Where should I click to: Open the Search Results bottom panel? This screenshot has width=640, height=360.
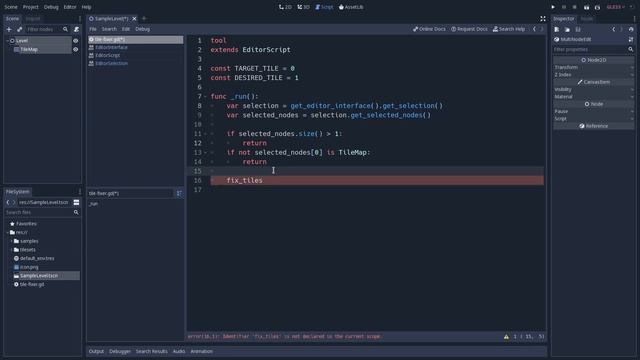(x=151, y=351)
